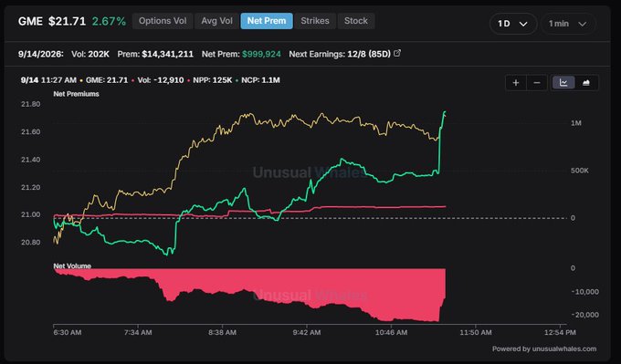Click the 7:34 AM time axis label
The height and width of the screenshot is (364, 621).
pos(138,332)
